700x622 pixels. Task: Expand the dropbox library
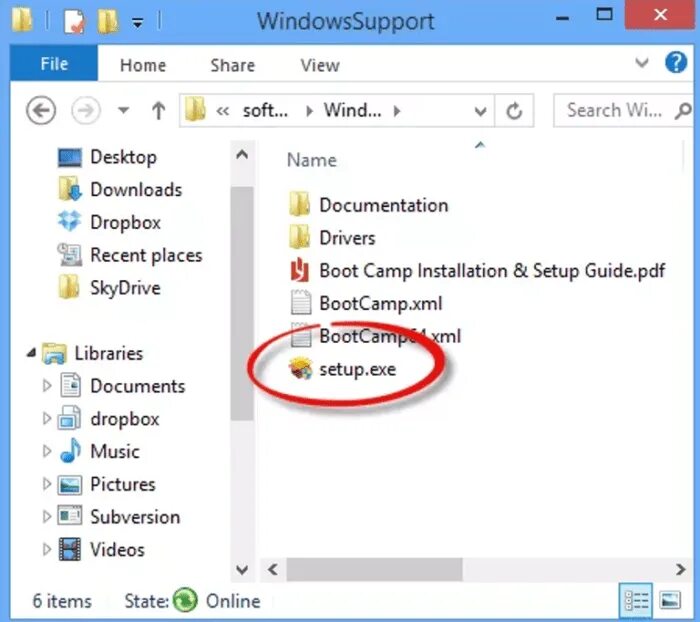46,418
